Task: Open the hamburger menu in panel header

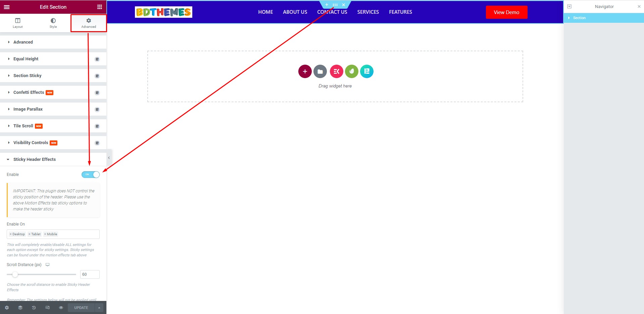Action: 7,7
